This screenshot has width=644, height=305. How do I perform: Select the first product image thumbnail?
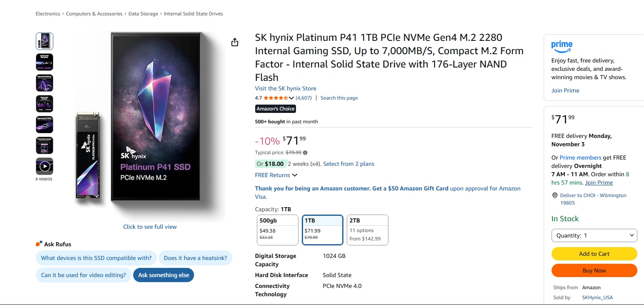pyautogui.click(x=45, y=41)
